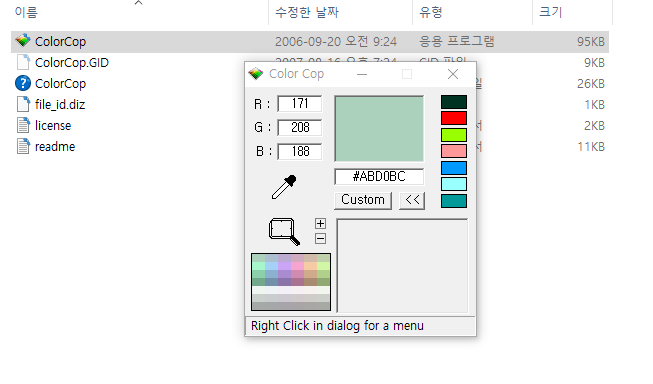This screenshot has height=384, width=653.
Task: Select the file_id.diz file icon
Action: tap(23, 104)
